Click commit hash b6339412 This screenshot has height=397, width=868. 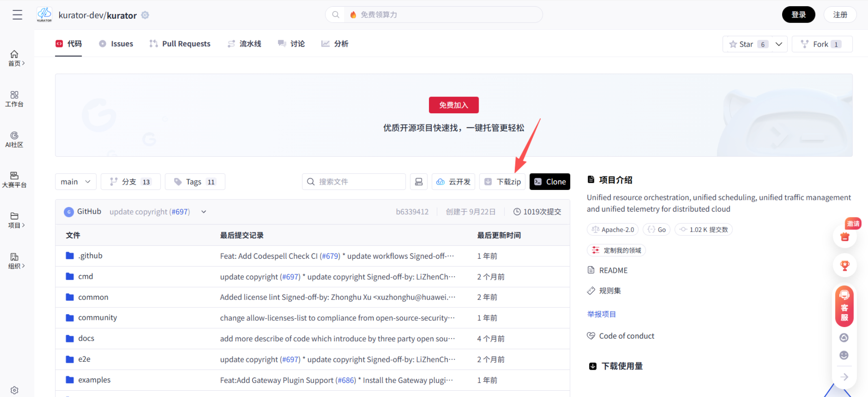(x=412, y=212)
